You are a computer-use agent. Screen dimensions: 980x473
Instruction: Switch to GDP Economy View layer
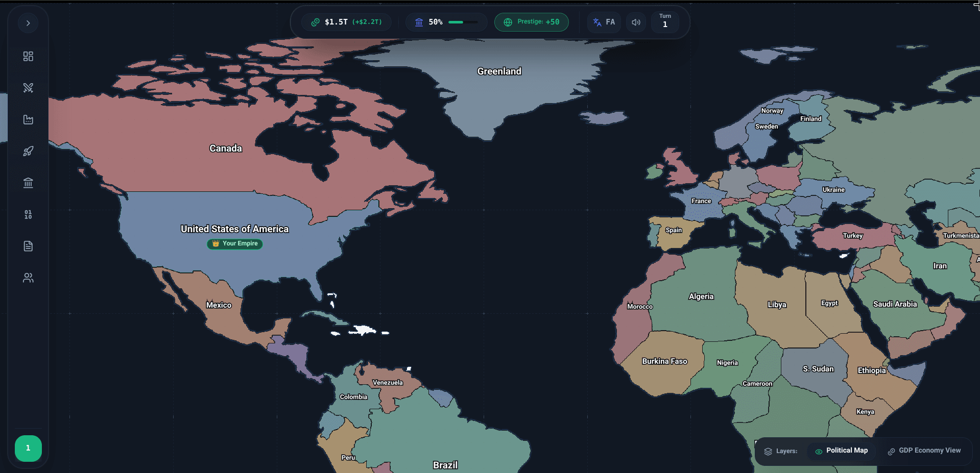924,451
